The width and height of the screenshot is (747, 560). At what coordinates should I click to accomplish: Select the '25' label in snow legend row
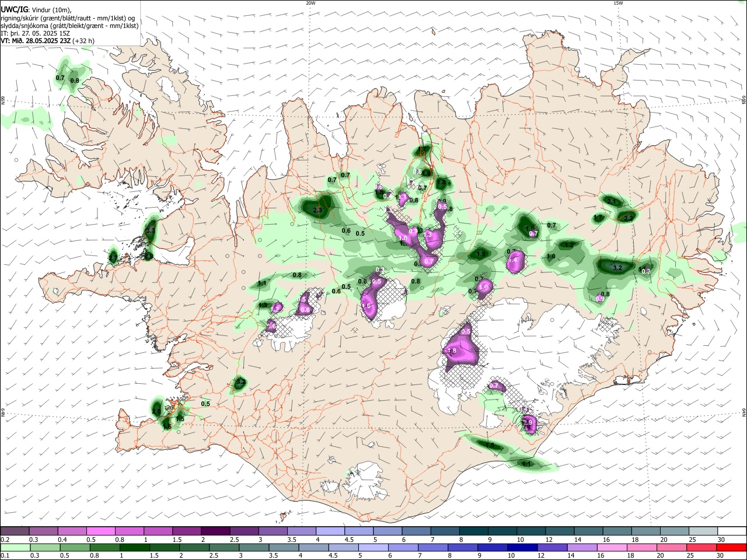[x=693, y=540]
